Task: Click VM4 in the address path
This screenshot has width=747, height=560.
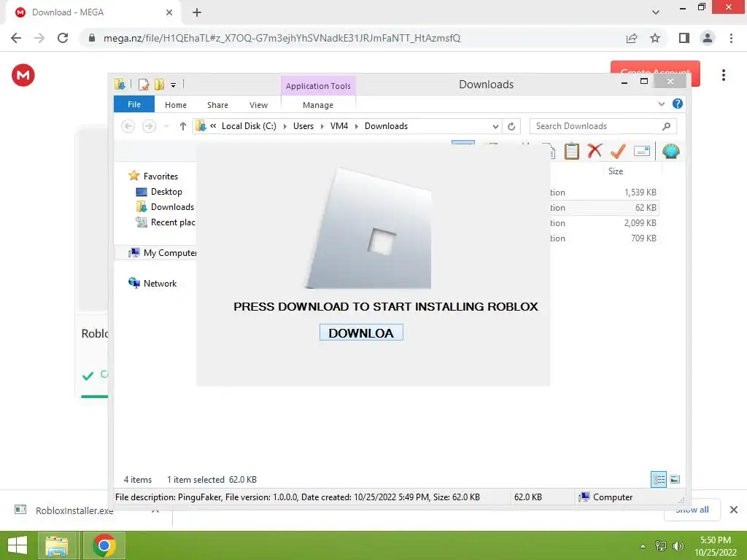Action: coord(339,126)
